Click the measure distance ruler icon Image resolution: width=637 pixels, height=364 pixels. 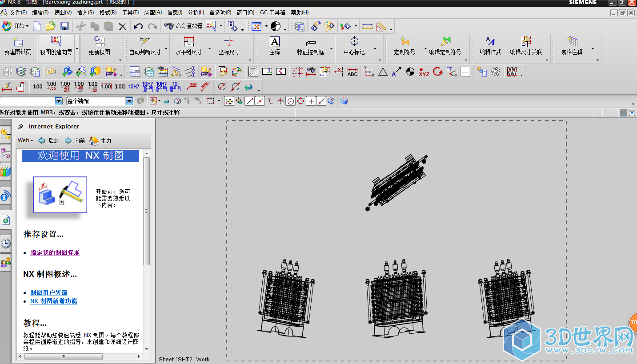[367, 26]
